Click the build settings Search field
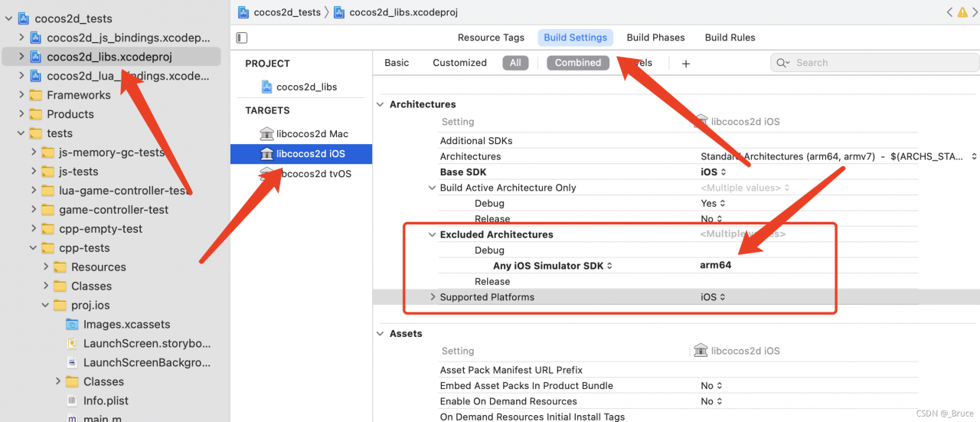Image resolution: width=980 pixels, height=422 pixels. coord(873,63)
